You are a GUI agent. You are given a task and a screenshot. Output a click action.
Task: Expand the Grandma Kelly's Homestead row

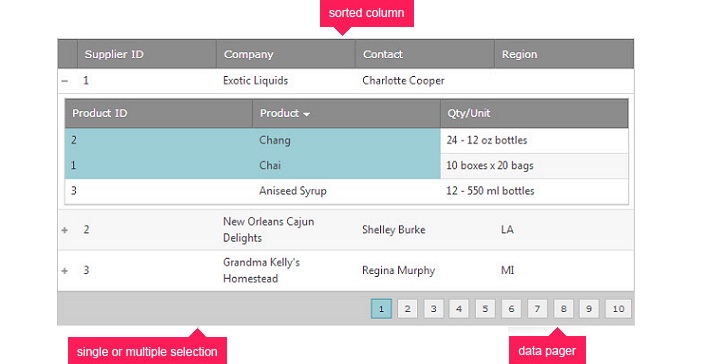65,271
